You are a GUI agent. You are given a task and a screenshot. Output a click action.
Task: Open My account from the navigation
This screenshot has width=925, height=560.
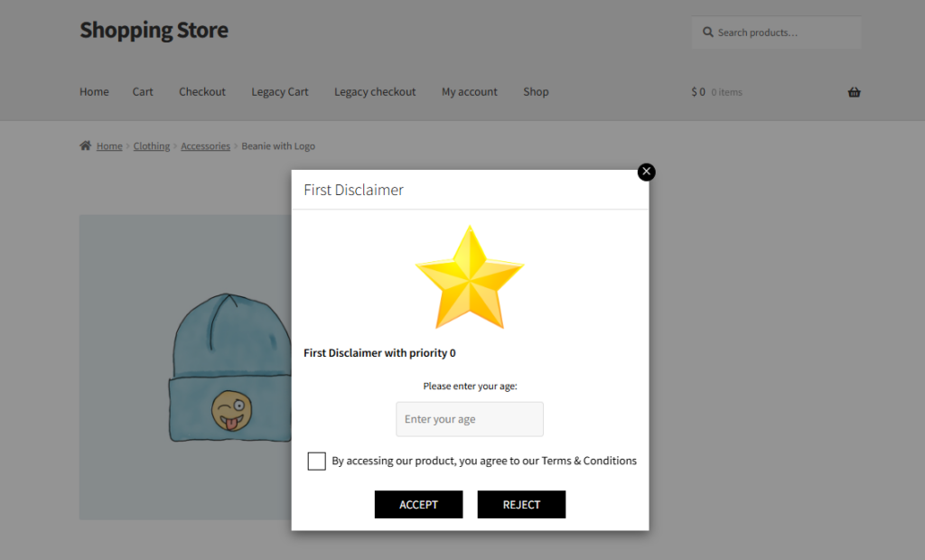470,92
